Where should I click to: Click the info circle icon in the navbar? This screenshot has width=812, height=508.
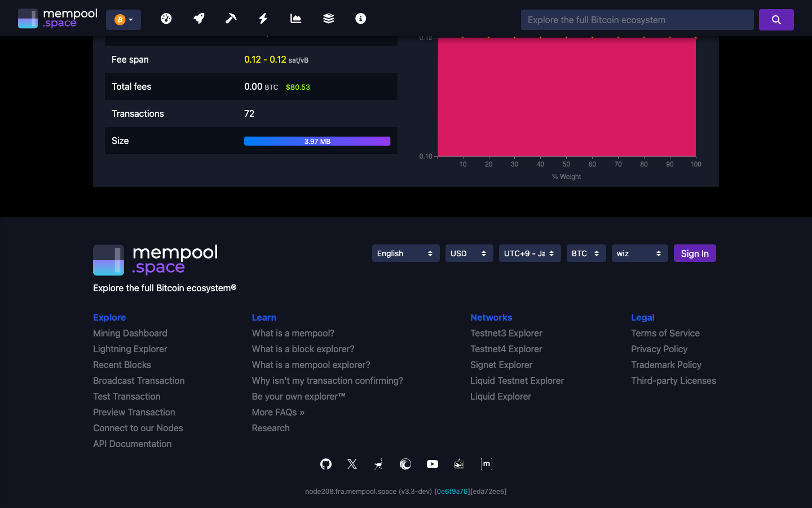[360, 18]
